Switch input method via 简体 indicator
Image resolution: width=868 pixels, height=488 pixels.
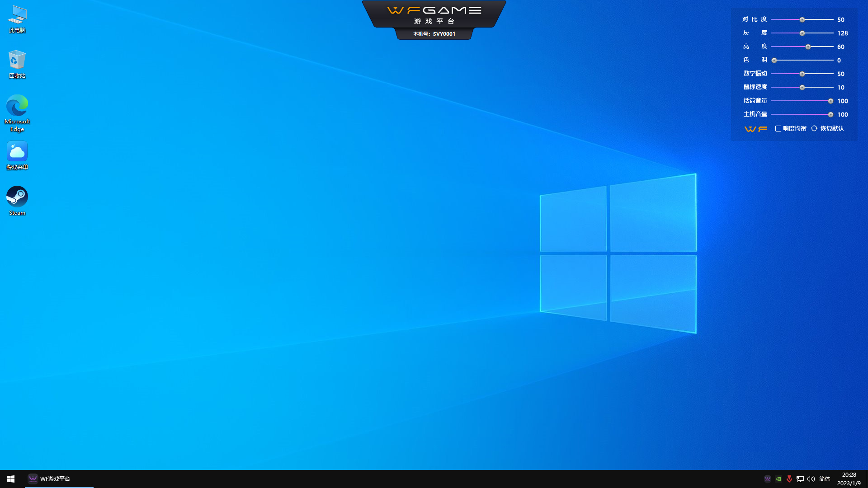(825, 479)
